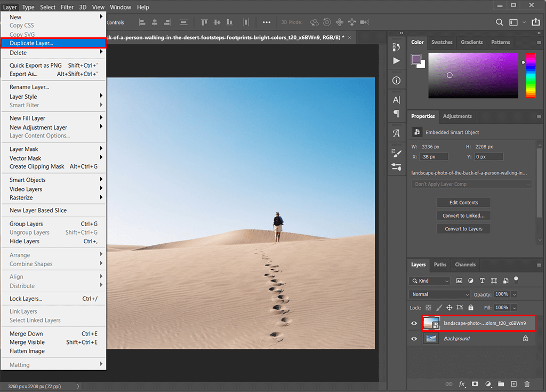Click the 3D orbit camera icon
The height and width of the screenshot is (392, 546).
click(315, 22)
